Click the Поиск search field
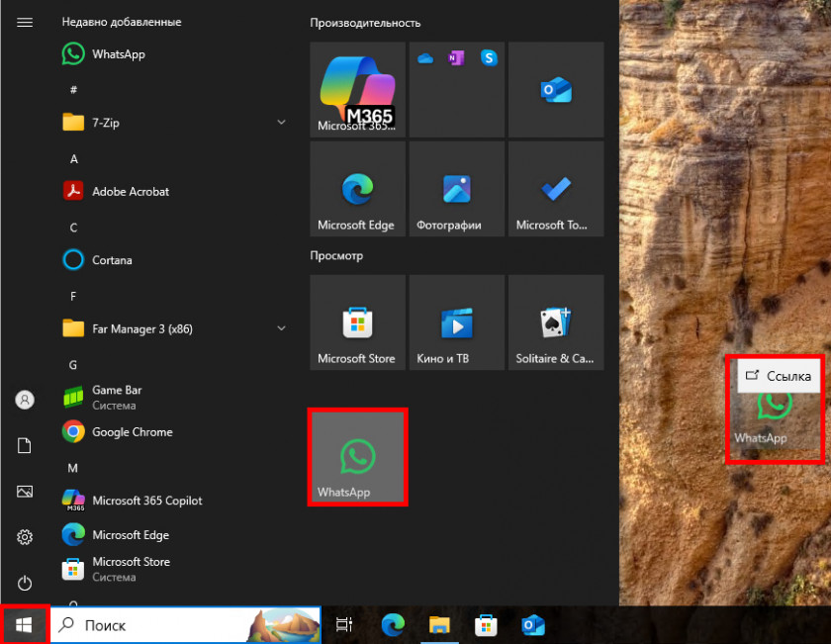831x644 pixels. click(x=148, y=624)
